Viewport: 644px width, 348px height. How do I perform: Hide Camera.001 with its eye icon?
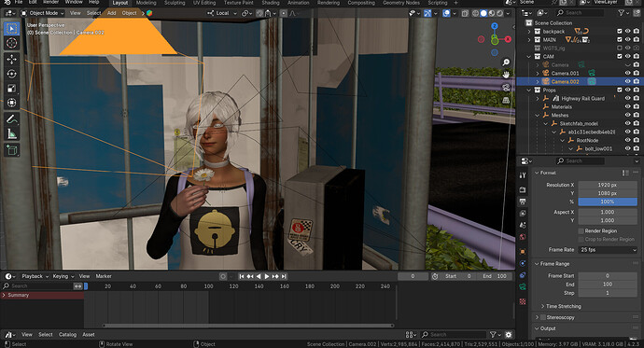[x=627, y=73]
